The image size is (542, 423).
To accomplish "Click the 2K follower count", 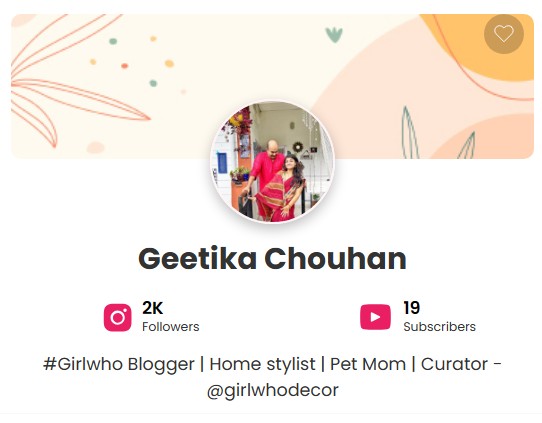I will coord(152,308).
